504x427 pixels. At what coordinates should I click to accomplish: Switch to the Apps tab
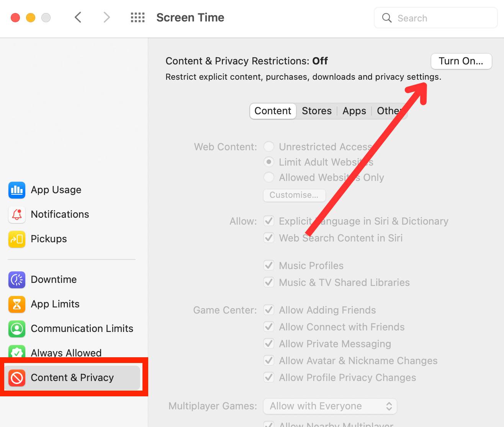click(354, 111)
